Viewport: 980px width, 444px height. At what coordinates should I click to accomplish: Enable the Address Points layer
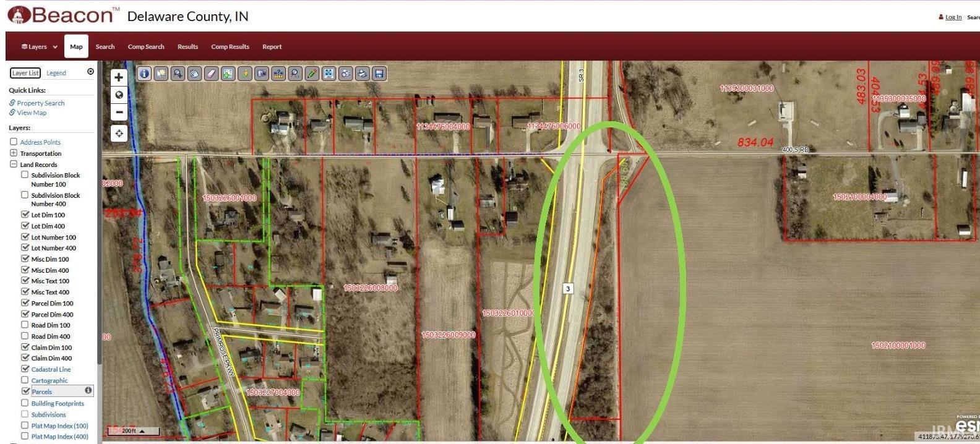pyautogui.click(x=14, y=142)
